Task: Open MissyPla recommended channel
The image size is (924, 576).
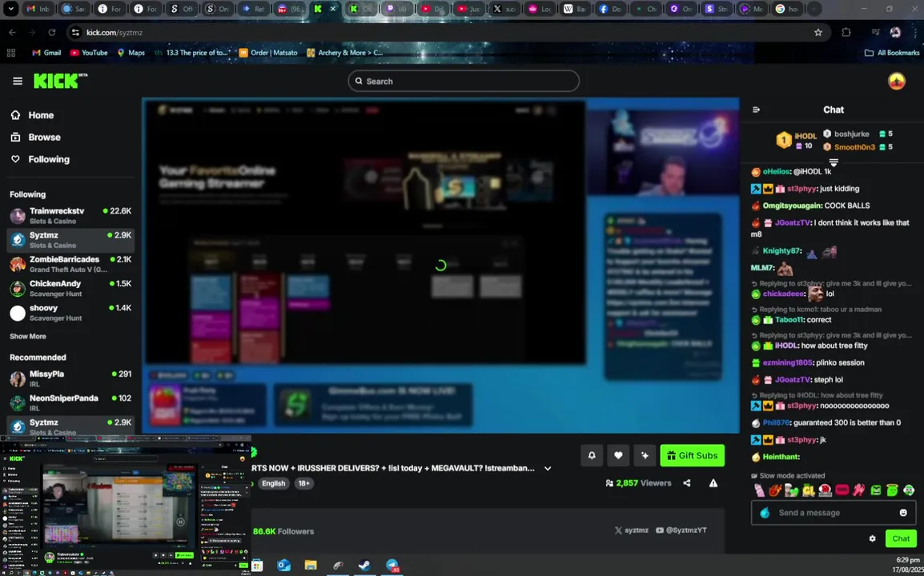Action: pyautogui.click(x=70, y=378)
